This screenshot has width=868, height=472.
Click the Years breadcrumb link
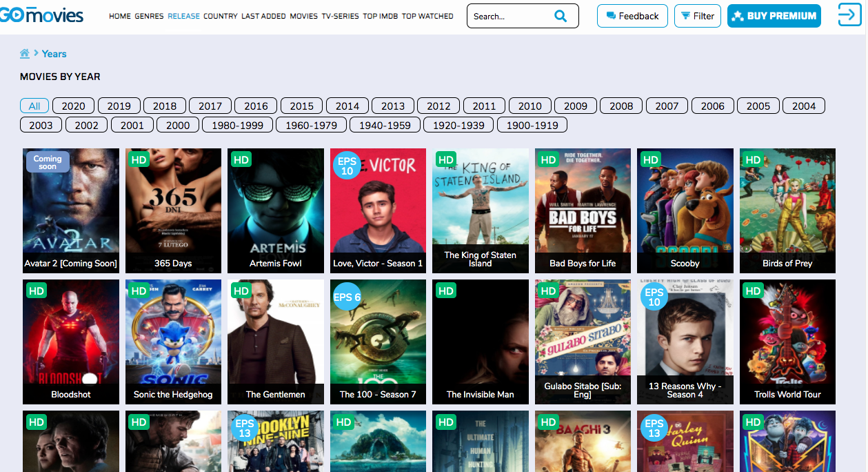54,54
